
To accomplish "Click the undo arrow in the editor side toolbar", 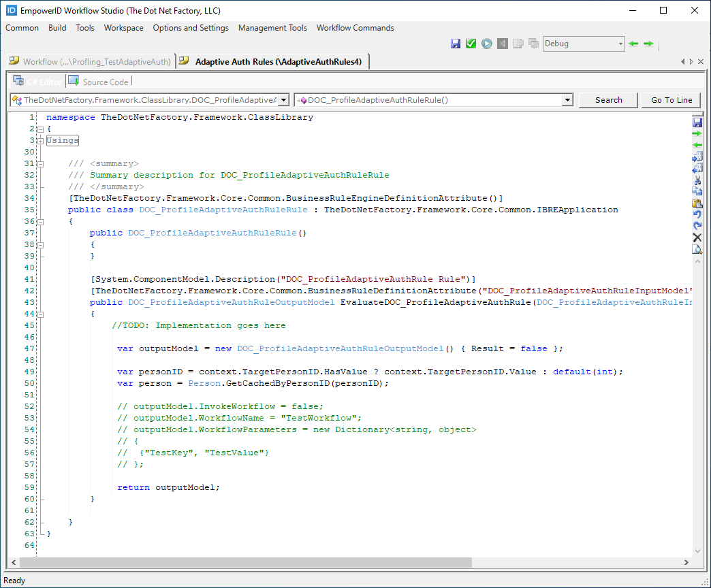I will pyautogui.click(x=697, y=215).
